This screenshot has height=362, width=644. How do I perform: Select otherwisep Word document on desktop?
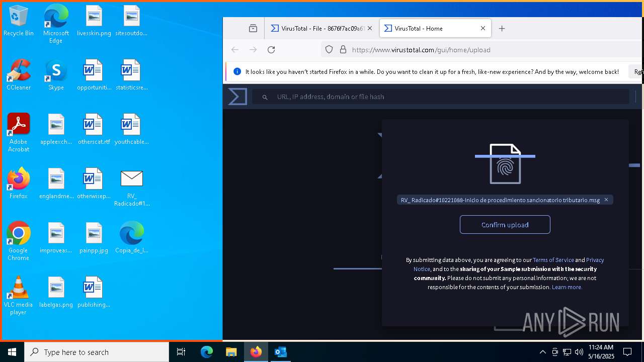(x=94, y=184)
